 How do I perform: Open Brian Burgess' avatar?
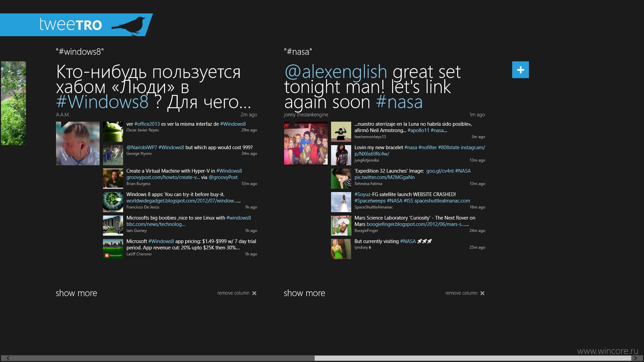113,179
